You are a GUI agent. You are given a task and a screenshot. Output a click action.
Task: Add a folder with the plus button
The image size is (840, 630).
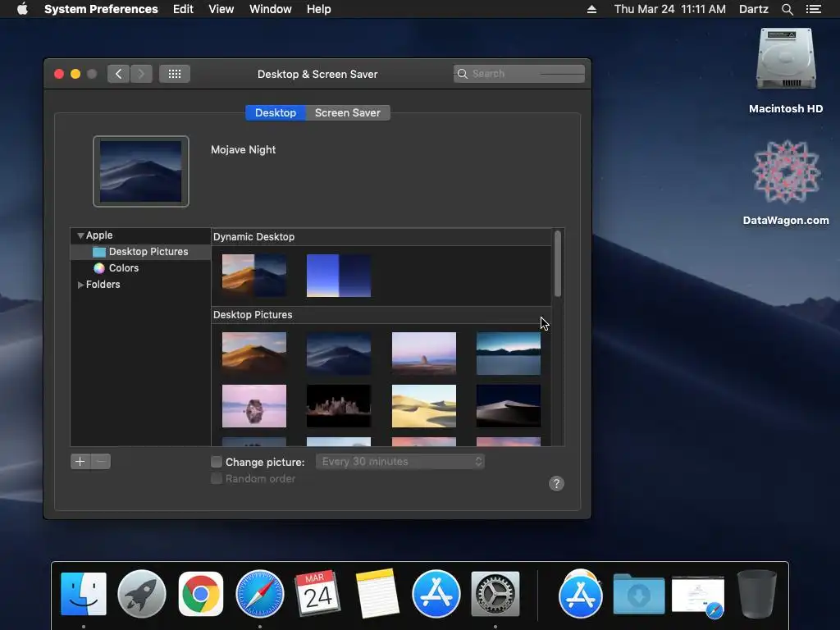(80, 461)
